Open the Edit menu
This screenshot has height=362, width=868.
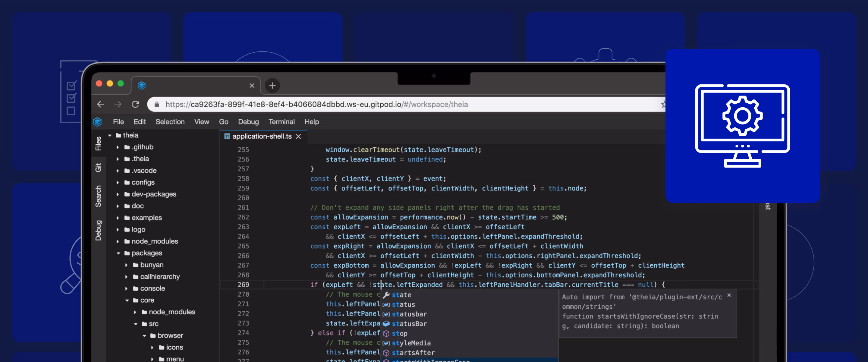pos(140,122)
